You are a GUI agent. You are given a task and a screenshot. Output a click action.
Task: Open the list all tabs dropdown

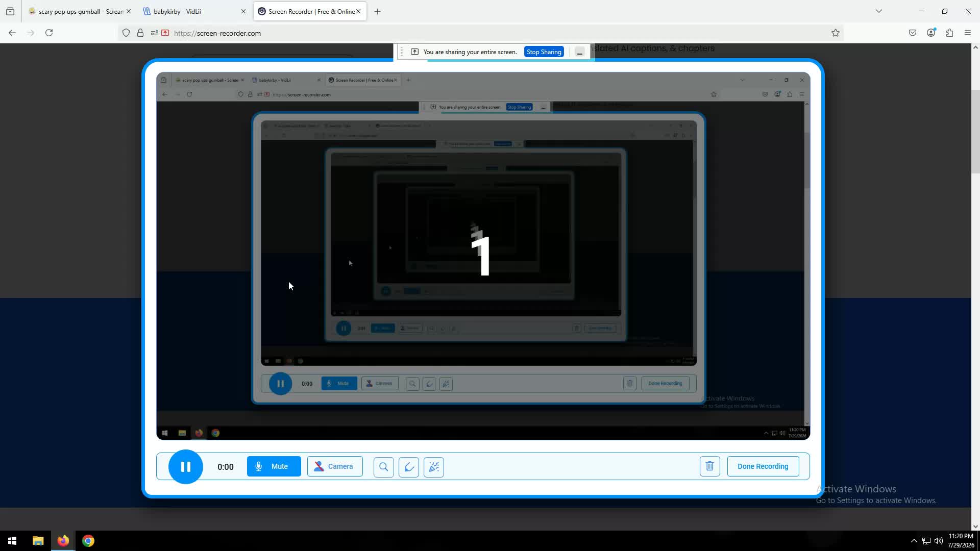coord(879,11)
